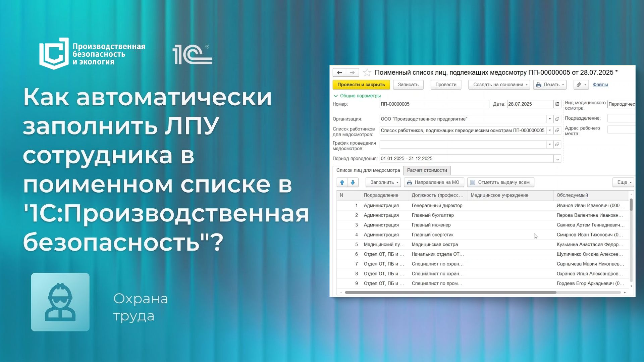Open period selection with the ellipsis button
The height and width of the screenshot is (362, 644).
coord(557,158)
